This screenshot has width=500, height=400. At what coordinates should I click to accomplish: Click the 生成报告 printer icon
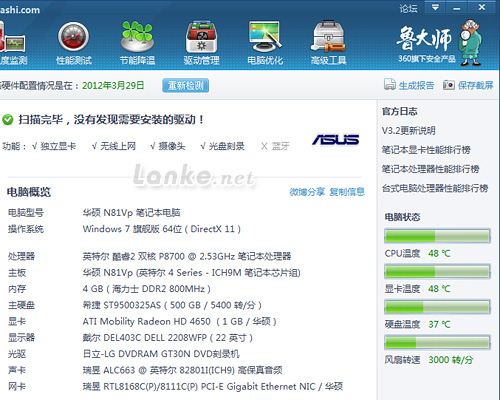[x=390, y=85]
